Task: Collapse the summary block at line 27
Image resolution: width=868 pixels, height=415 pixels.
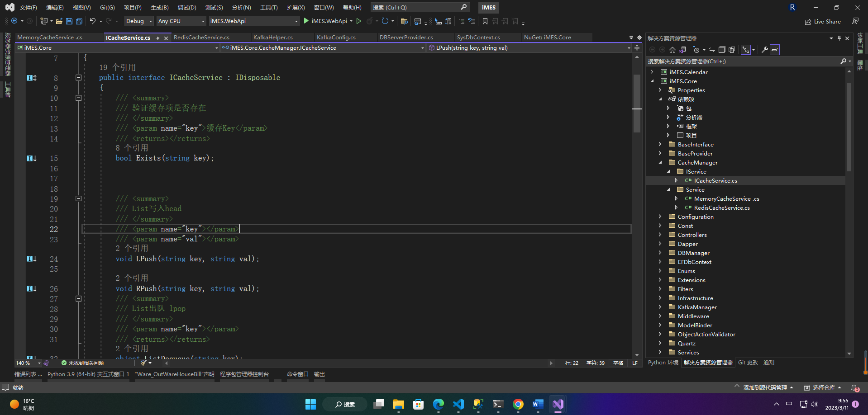Action: (78, 299)
